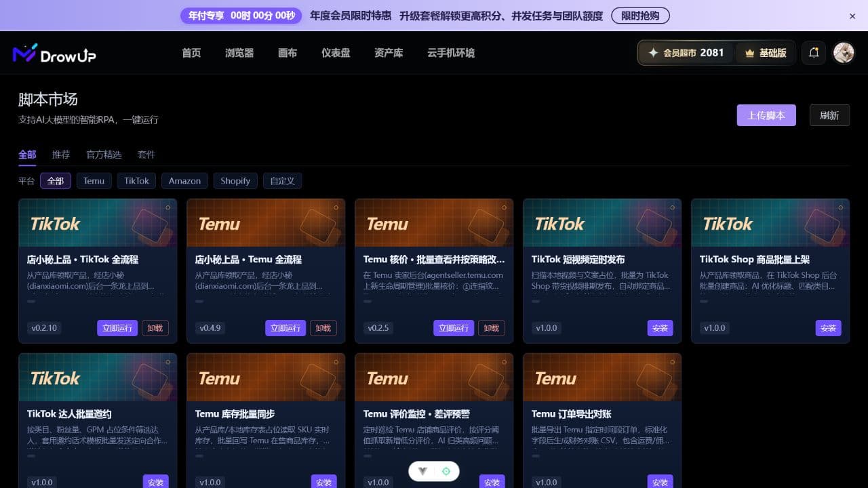Click the 上传脚本 button
Viewport: 868px width, 488px height.
coord(766,115)
